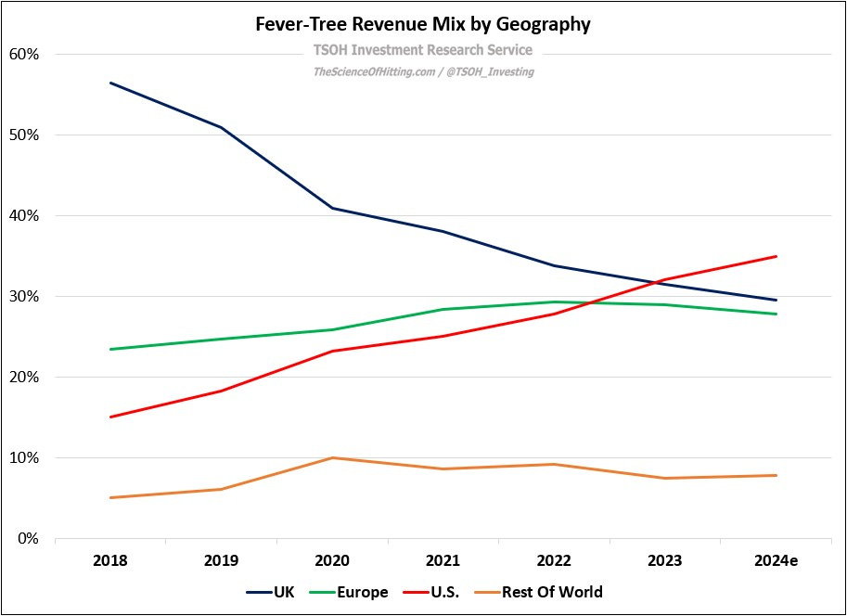The width and height of the screenshot is (847, 616).
Task: Click the 2020 x-axis label
Action: click(x=332, y=560)
